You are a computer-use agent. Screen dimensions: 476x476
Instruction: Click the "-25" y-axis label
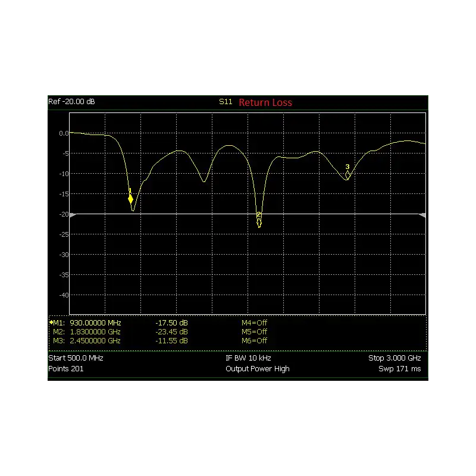(x=64, y=234)
